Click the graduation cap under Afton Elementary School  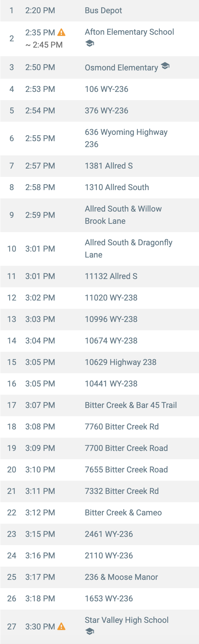[90, 43]
